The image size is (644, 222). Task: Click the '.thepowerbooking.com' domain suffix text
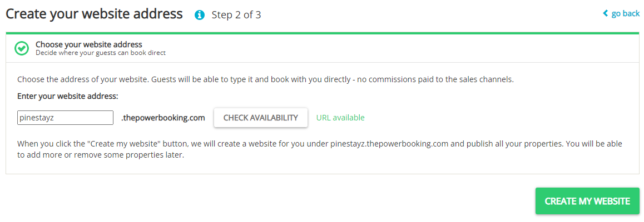(x=163, y=118)
